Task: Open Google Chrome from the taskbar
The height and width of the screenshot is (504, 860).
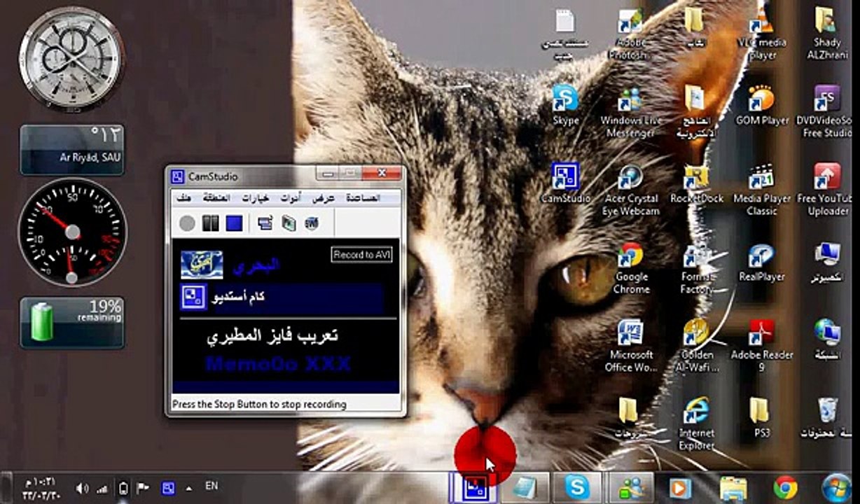Action: coord(785,487)
